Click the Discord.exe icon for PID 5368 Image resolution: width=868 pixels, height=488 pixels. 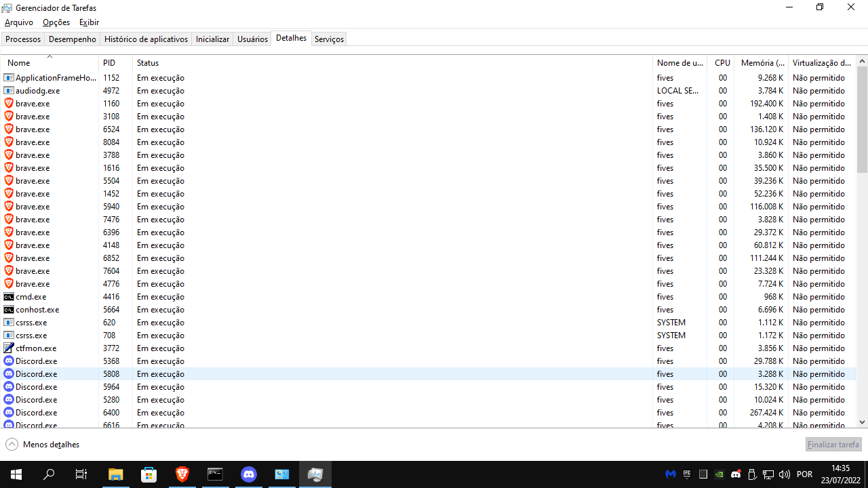tap(9, 361)
